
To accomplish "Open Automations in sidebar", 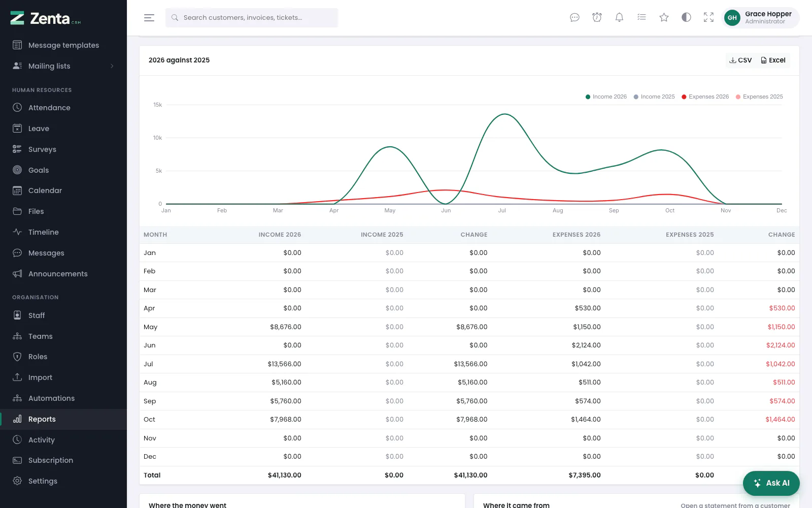I will [63, 398].
